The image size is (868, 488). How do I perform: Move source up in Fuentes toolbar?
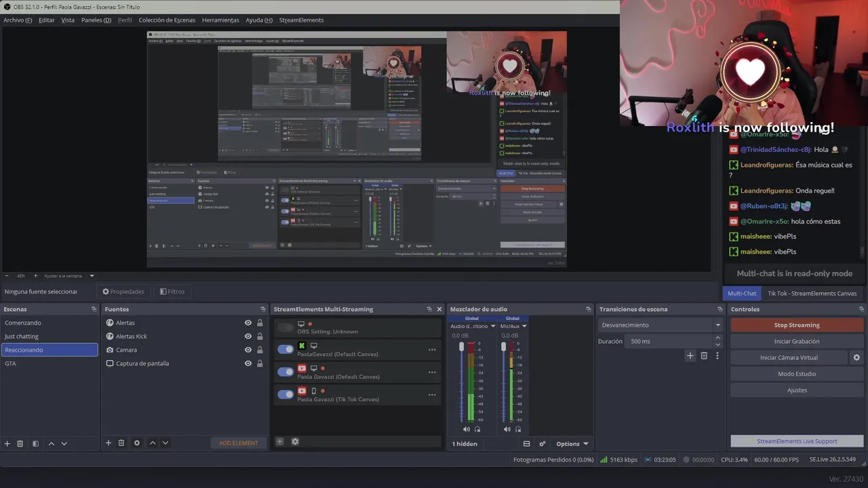point(153,443)
